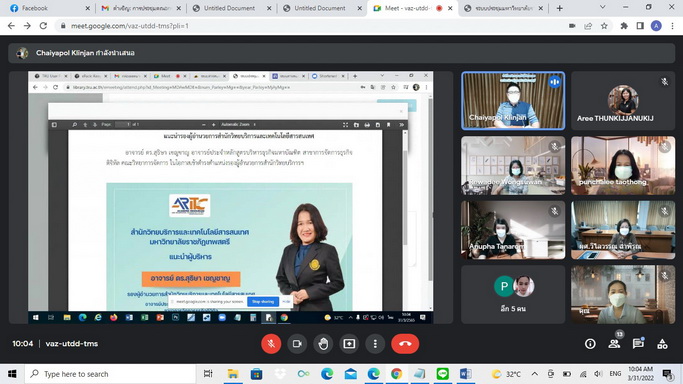Select Anupha Tanarom video tile
Screen dimensions: 683x384
click(x=513, y=230)
